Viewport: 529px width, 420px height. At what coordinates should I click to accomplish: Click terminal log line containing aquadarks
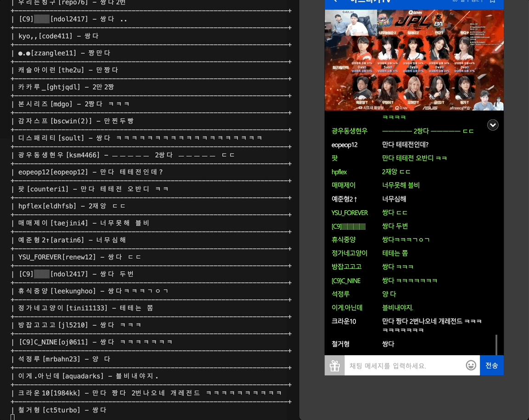coord(85,376)
